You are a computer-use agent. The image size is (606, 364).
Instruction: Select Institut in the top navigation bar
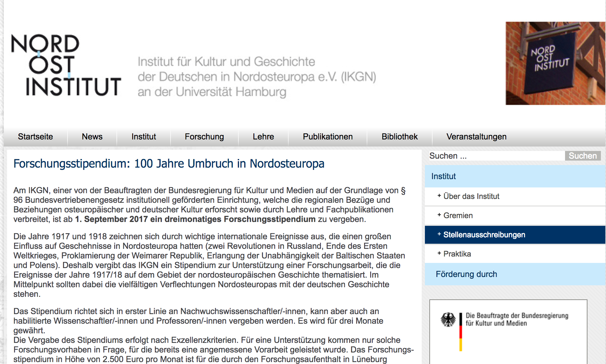144,137
